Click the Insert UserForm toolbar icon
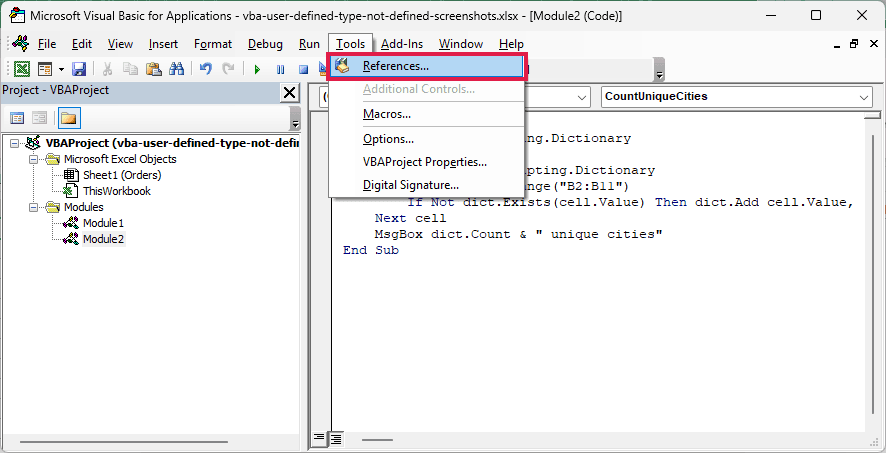Viewport: 886px width, 453px height. 45,69
